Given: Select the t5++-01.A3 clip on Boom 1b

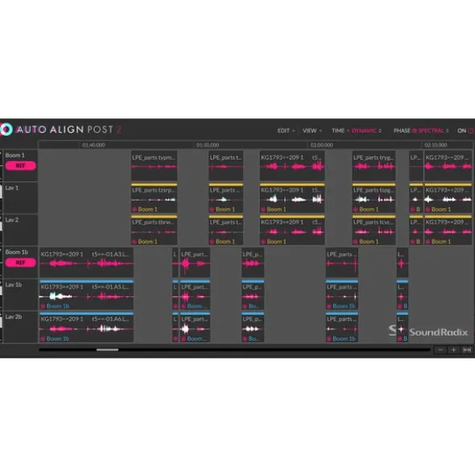Looking at the screenshot, I should (86, 263).
